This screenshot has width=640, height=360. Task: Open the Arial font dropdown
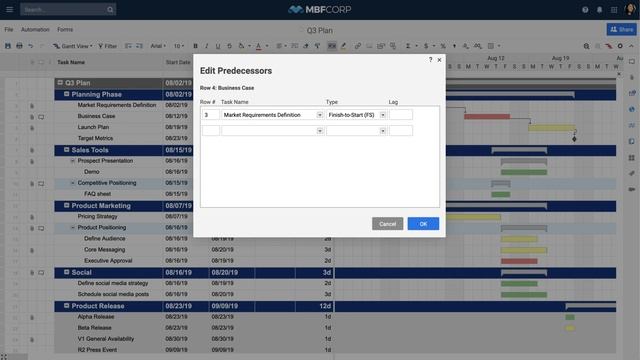coord(158,46)
